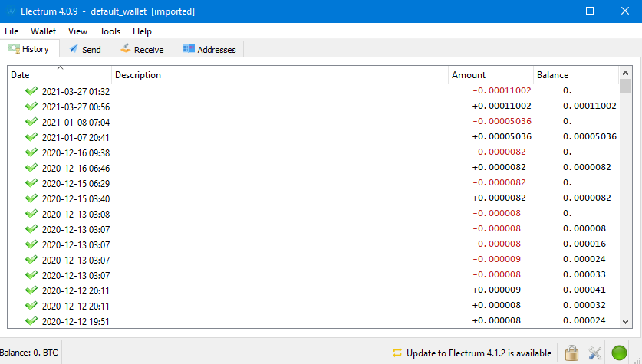Toggle the Date column sort arrow

[x=60, y=68]
